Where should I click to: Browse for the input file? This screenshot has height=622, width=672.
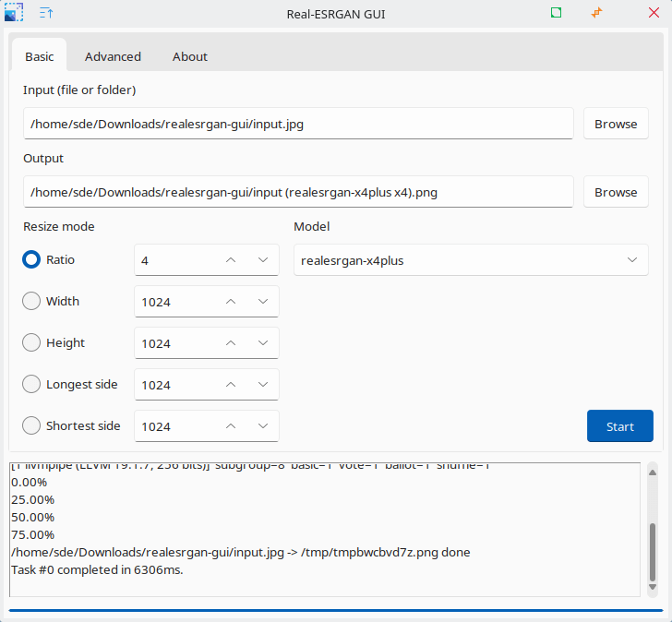(x=616, y=124)
